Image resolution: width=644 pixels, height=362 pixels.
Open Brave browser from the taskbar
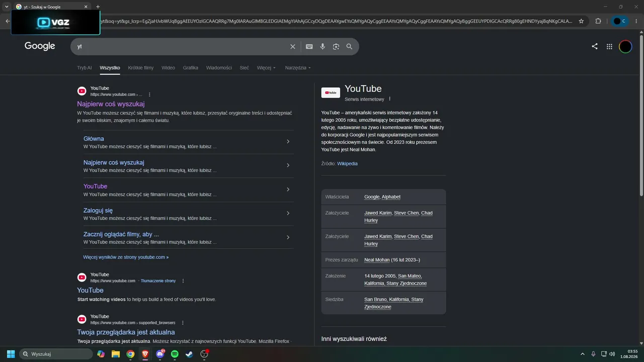point(145,354)
